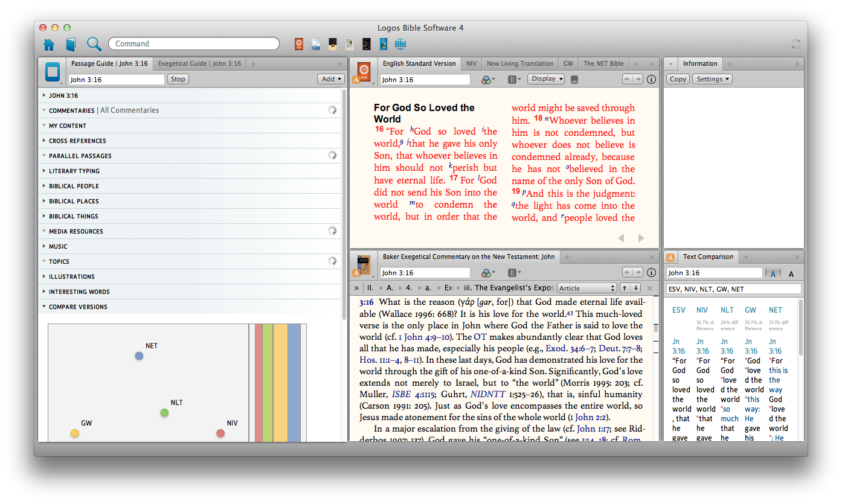Toggle strikethrough A button in Text Comparison
The width and height of the screenshot is (842, 504).
click(791, 273)
